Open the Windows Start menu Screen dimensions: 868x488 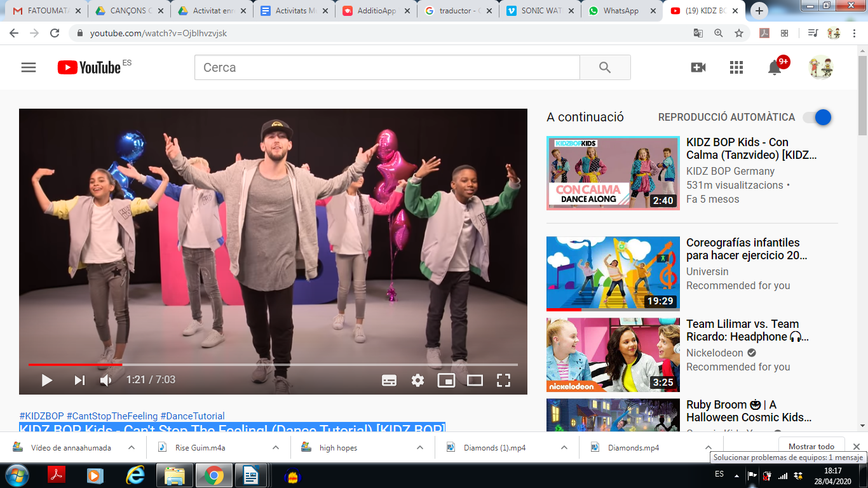[x=16, y=475]
